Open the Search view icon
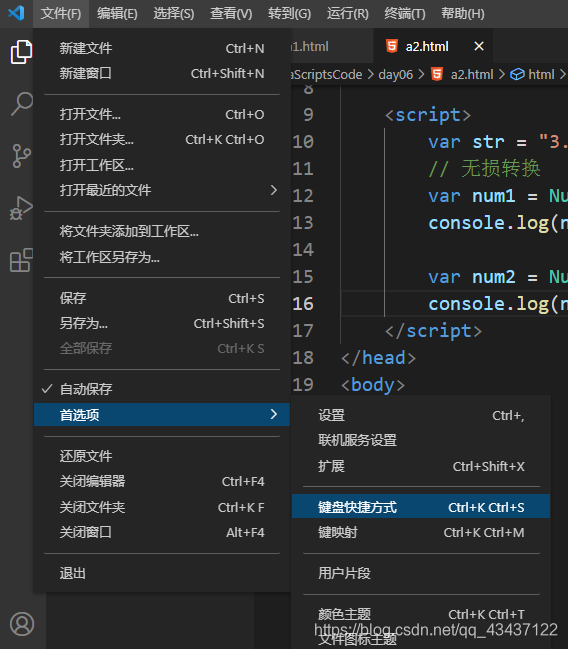The image size is (568, 649). [x=22, y=103]
